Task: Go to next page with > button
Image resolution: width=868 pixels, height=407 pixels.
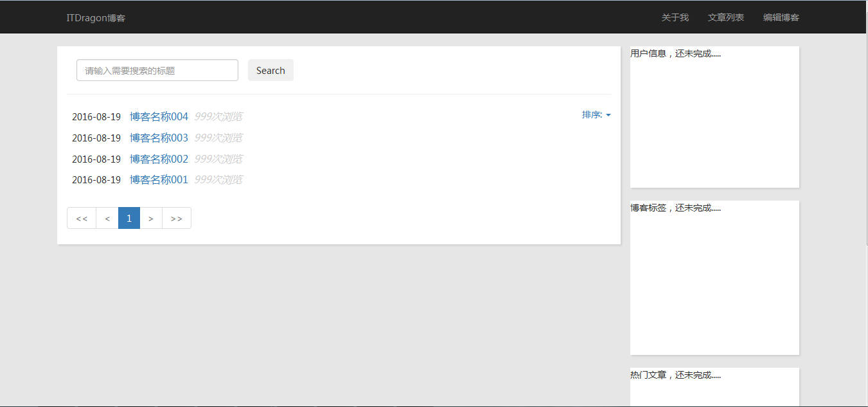Action: (x=151, y=218)
